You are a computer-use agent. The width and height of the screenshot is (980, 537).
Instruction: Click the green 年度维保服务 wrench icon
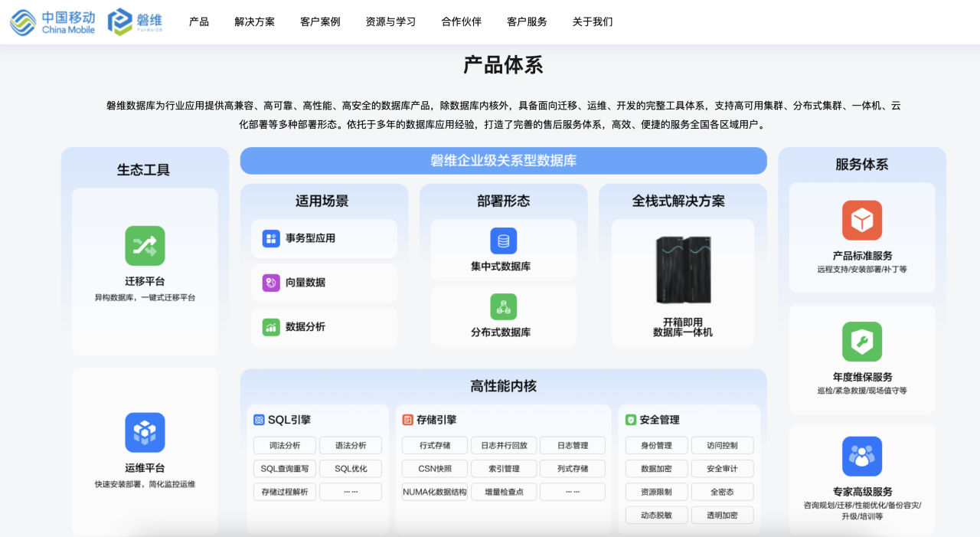862,342
